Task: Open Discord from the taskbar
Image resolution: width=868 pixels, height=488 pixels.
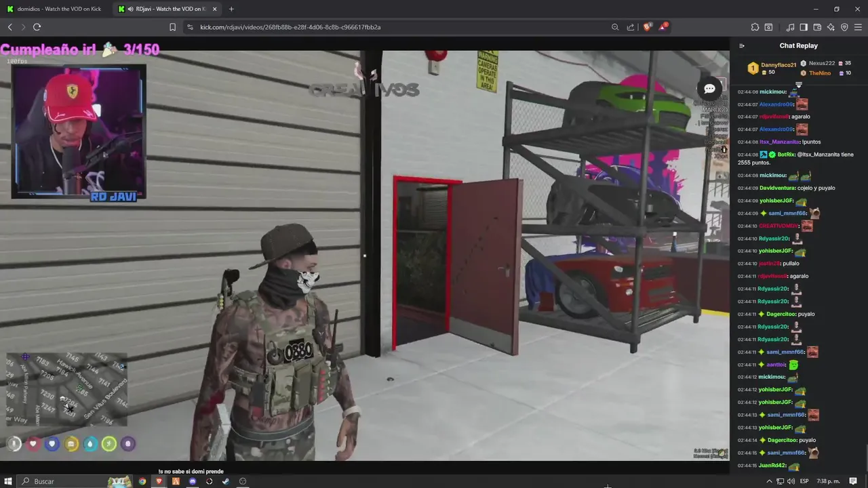Action: pyautogui.click(x=193, y=481)
